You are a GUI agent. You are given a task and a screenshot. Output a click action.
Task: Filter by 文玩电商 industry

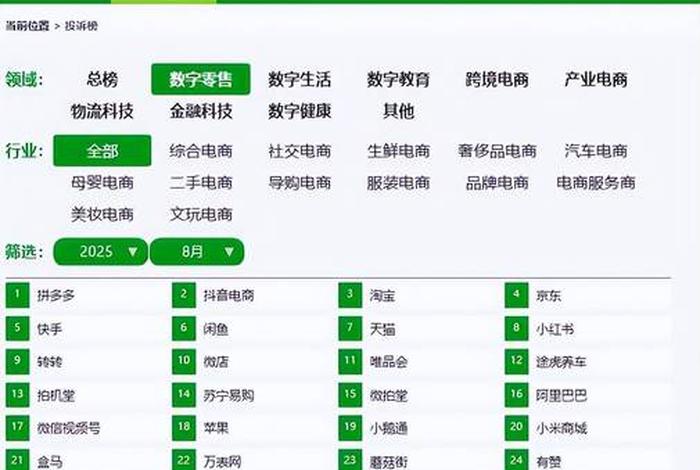point(201,215)
